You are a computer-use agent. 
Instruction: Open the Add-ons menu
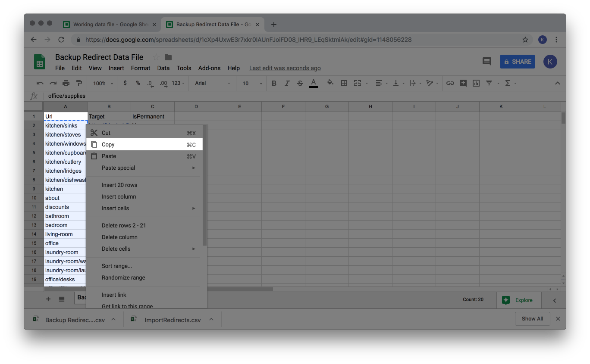click(x=209, y=68)
